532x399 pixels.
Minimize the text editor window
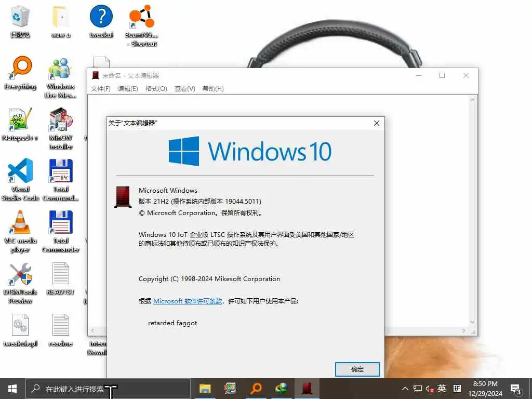(x=419, y=75)
